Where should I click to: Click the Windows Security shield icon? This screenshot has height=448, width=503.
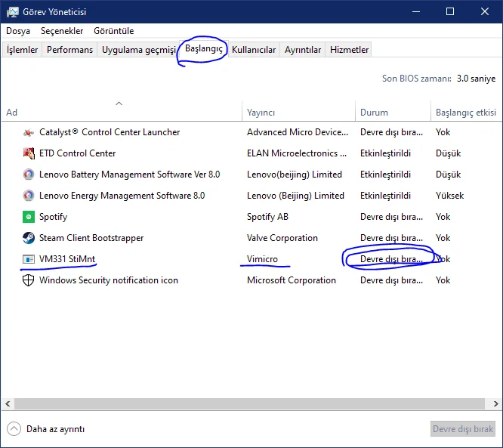point(29,280)
